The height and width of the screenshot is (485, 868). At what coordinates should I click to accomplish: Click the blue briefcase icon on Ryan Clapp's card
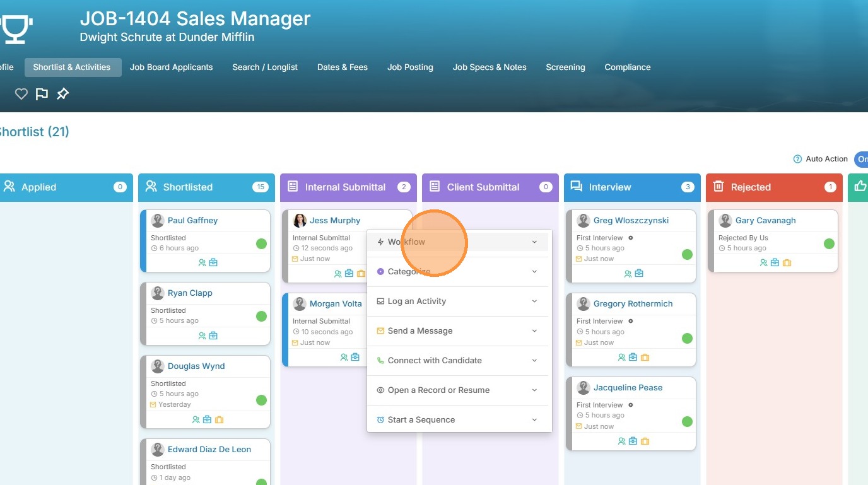[x=213, y=336]
